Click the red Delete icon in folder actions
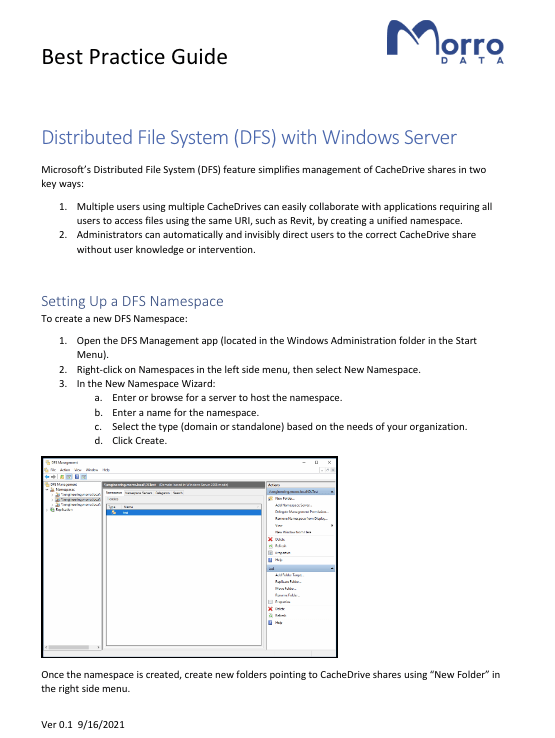 click(x=270, y=609)
